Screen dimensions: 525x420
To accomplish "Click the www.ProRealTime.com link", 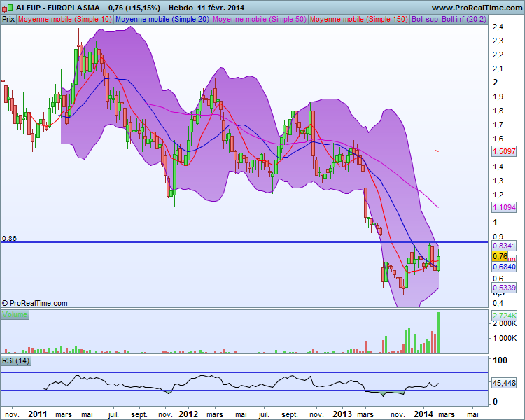I will pos(477,8).
